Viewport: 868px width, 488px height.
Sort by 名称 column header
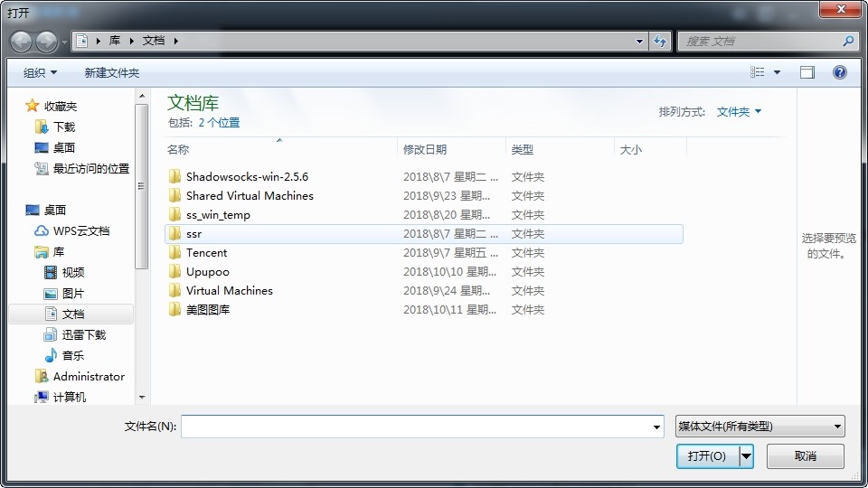(x=281, y=149)
